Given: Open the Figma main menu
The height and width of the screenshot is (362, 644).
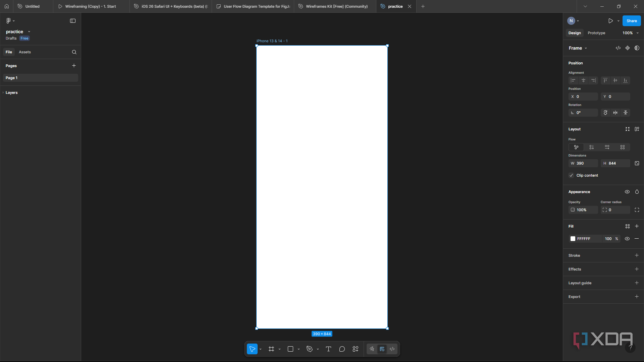Looking at the screenshot, I should click(x=10, y=21).
